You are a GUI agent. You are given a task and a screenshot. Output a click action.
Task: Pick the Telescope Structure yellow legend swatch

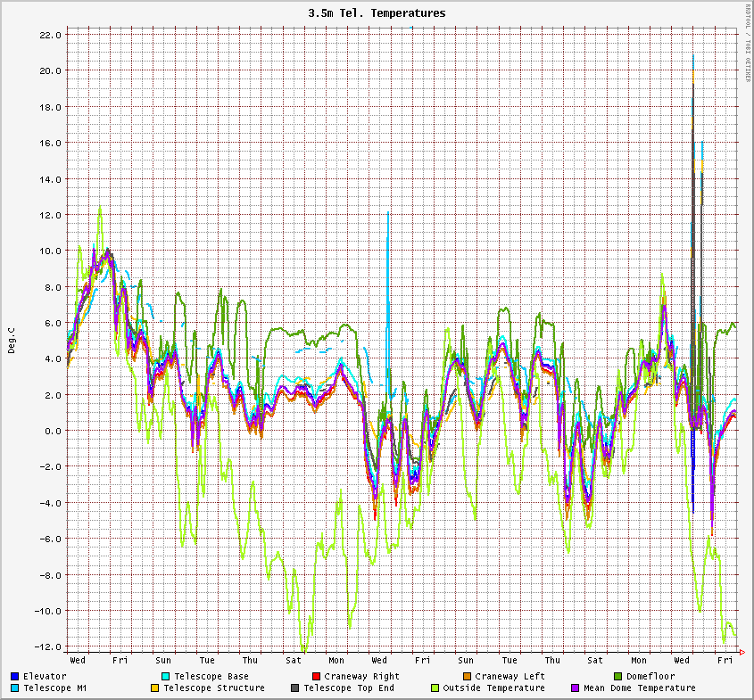154,688
